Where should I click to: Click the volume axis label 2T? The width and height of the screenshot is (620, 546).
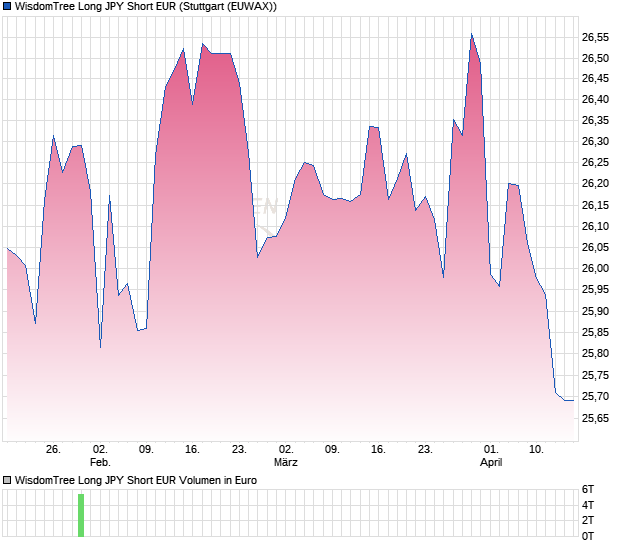coord(588,520)
